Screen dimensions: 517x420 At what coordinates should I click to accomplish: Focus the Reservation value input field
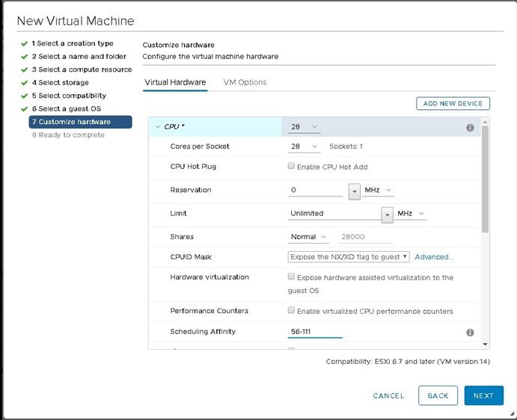[315, 190]
